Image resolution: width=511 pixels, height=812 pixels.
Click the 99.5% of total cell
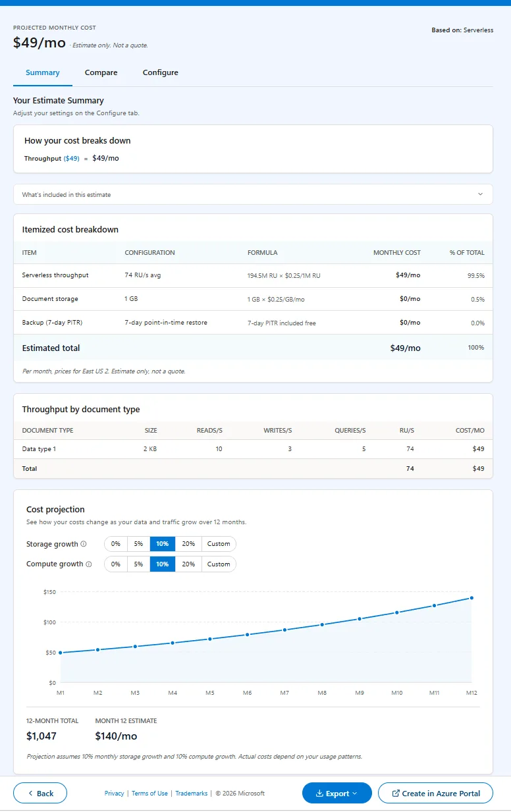click(x=476, y=275)
